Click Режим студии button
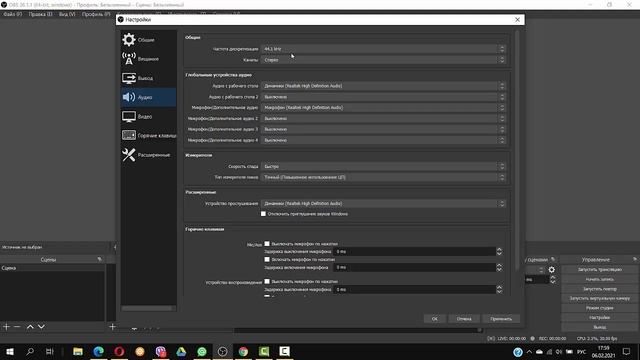 pyautogui.click(x=600, y=308)
